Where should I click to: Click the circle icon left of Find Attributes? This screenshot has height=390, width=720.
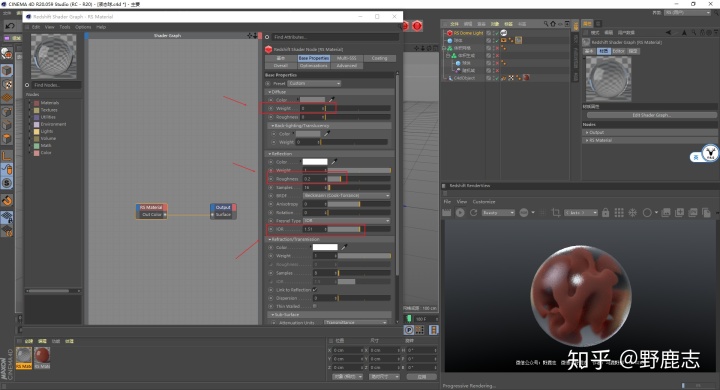(x=267, y=37)
